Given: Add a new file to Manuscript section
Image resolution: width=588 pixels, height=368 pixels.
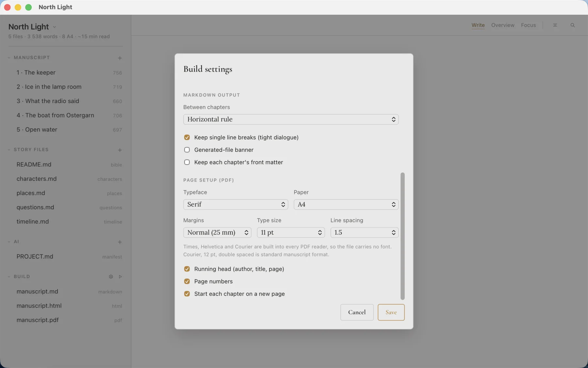Looking at the screenshot, I should click(120, 58).
